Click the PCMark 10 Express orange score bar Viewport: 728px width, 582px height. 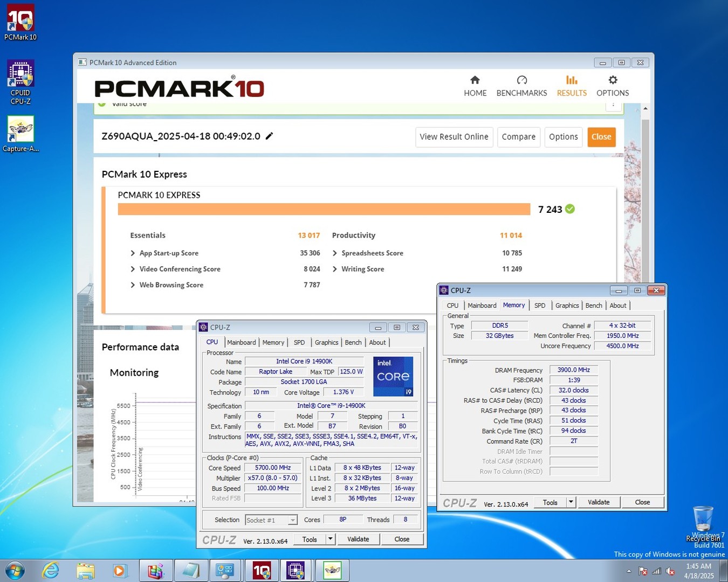[x=324, y=209]
